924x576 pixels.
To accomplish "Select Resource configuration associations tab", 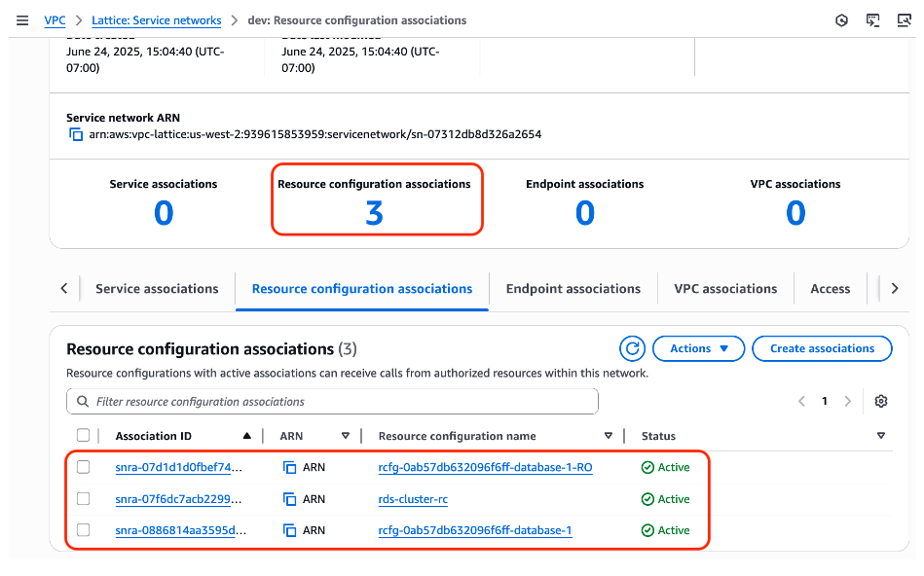I will [362, 289].
